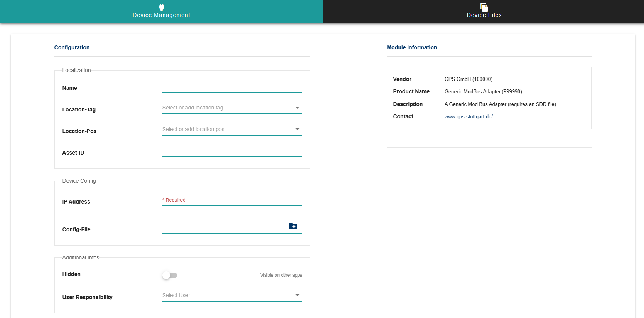Focus the Name input field
644x318 pixels.
pos(231,87)
